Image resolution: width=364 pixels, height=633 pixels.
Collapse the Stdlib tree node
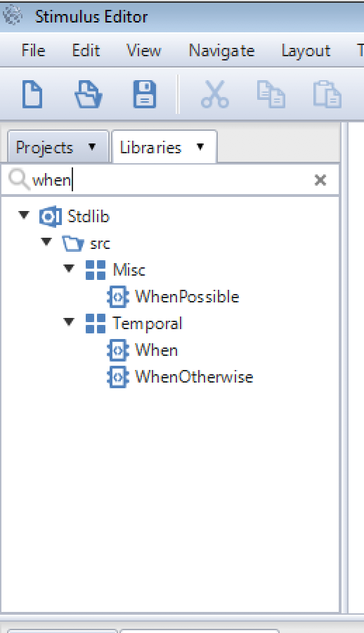[x=24, y=215]
